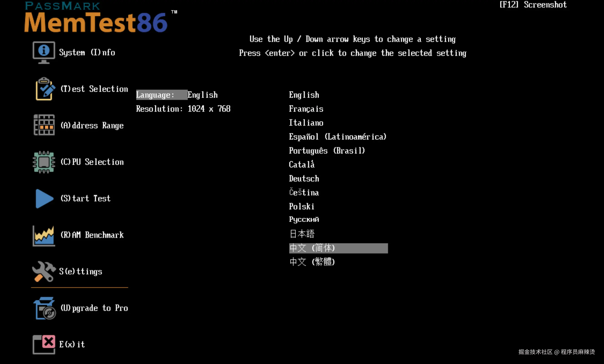Pick 日本語 from the language options
The height and width of the screenshot is (364, 604).
(302, 234)
